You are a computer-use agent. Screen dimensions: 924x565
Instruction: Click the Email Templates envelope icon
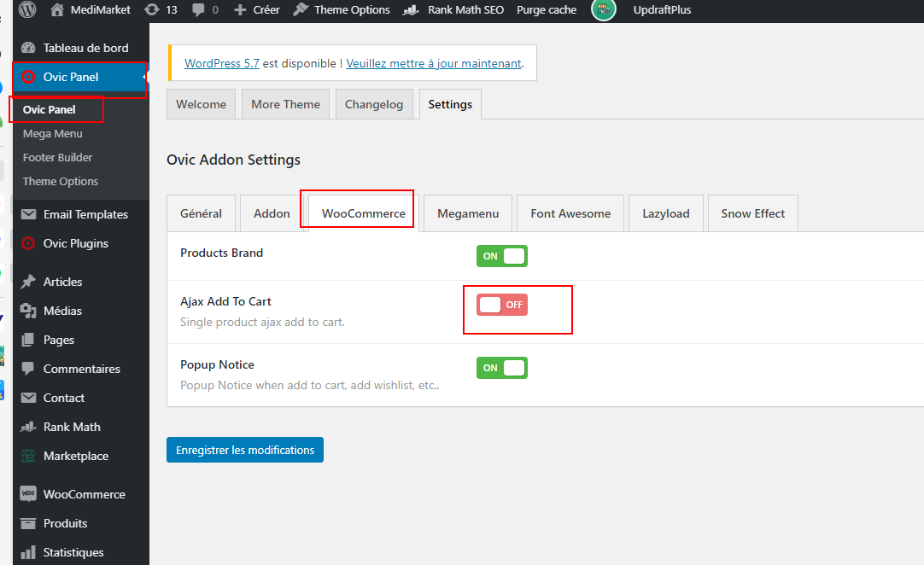(28, 214)
